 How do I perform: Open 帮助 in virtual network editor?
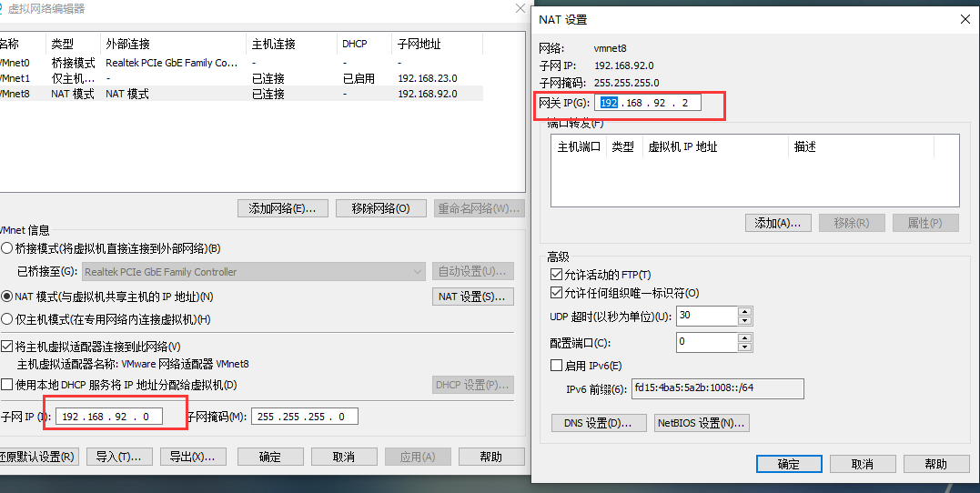tap(491, 457)
